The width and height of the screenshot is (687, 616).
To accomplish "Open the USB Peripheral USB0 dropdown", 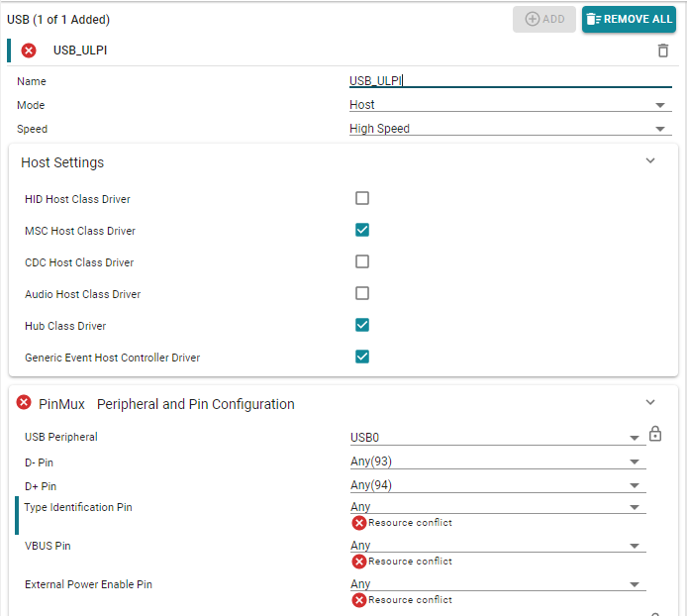I will [497, 437].
